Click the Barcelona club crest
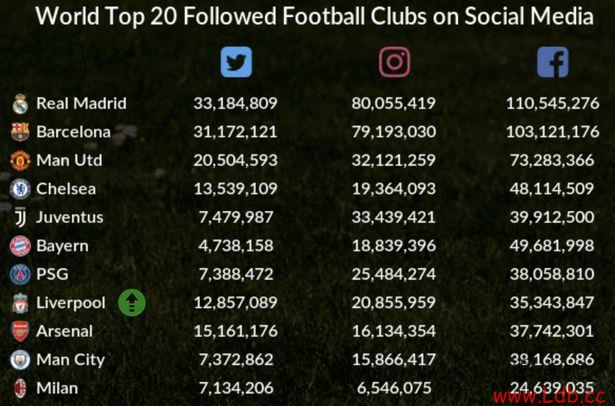The width and height of the screenshot is (615, 406). (x=20, y=132)
